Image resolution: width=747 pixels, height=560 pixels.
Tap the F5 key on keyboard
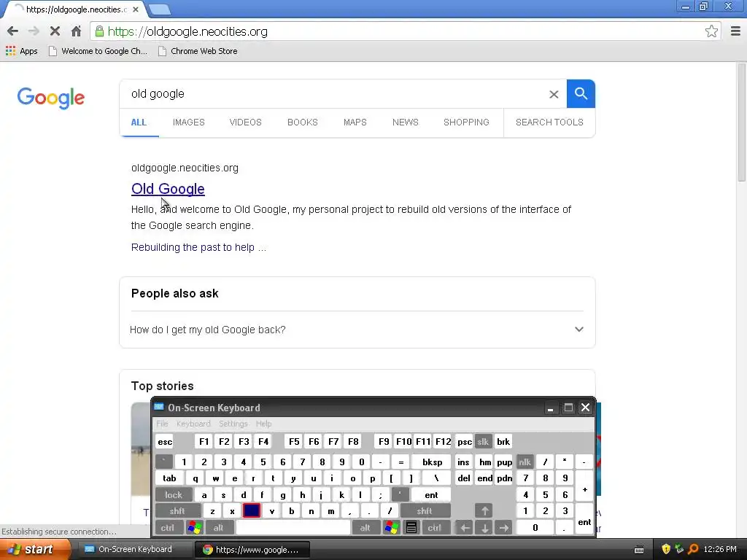294,441
